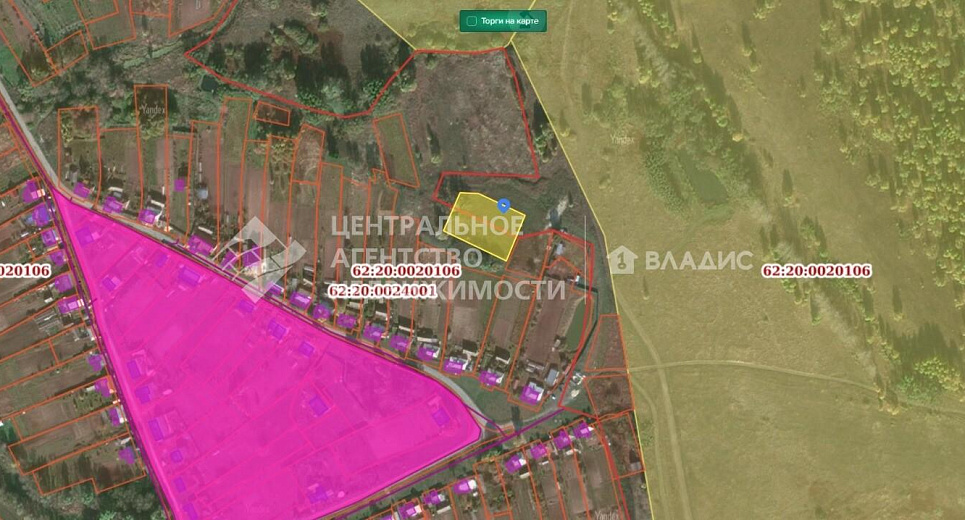Click cadastral label 62:20:0024001
Screen dimensions: 965x520
(382, 290)
